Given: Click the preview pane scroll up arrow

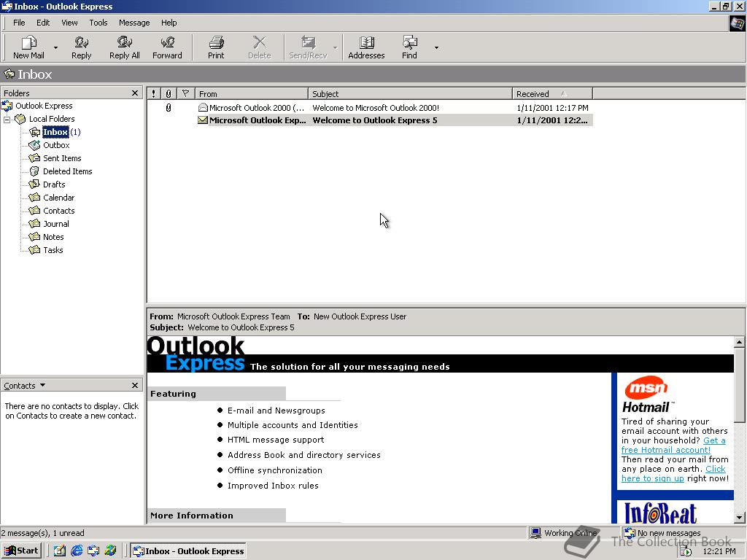Looking at the screenshot, I should point(739,342).
